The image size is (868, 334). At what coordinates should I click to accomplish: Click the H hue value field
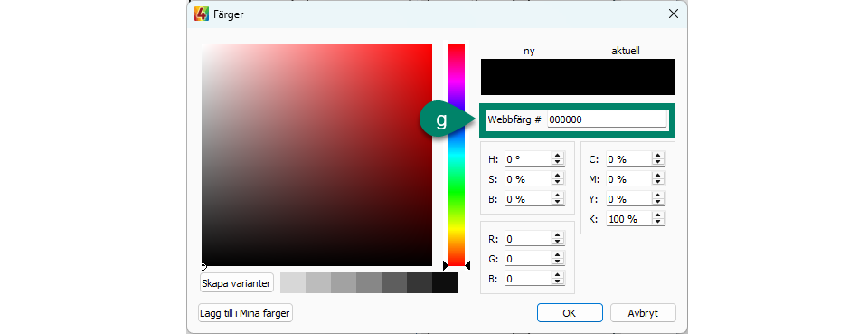(x=528, y=159)
